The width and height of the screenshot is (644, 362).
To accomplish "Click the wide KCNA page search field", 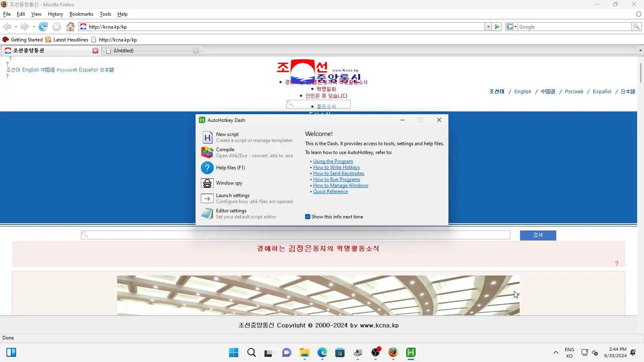I will pos(295,235).
